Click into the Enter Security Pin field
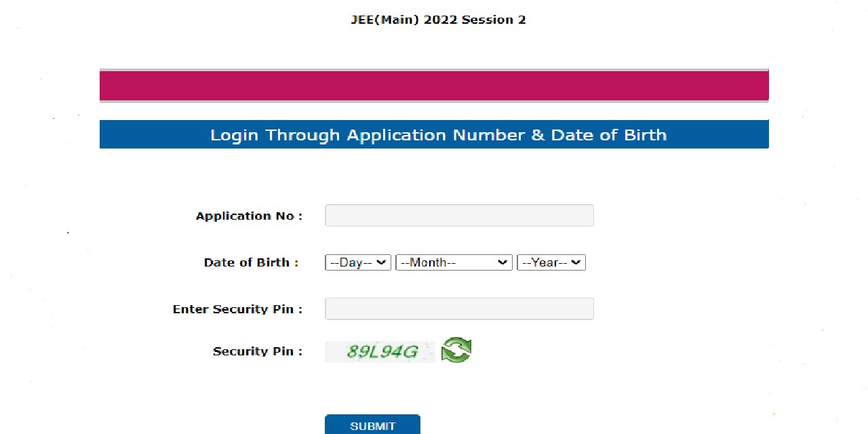Viewport: 868px width, 434px height. [x=459, y=309]
